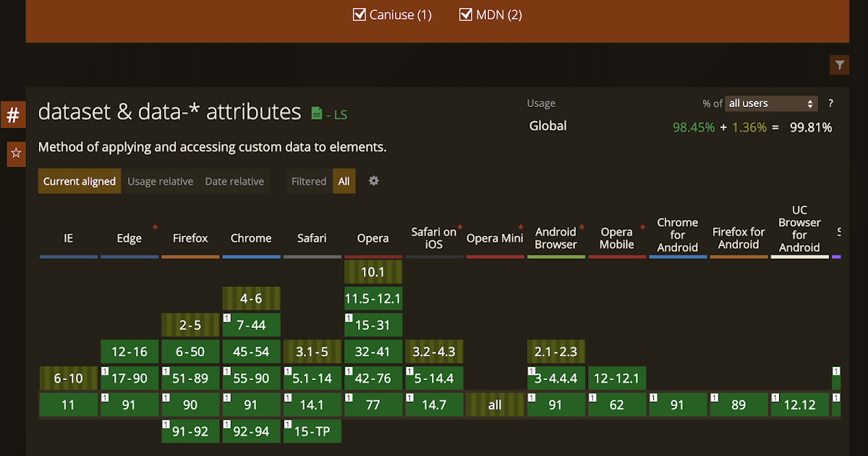Click the Safari 15-TP cell
Image resolution: width=868 pixels, height=456 pixels.
click(x=312, y=431)
